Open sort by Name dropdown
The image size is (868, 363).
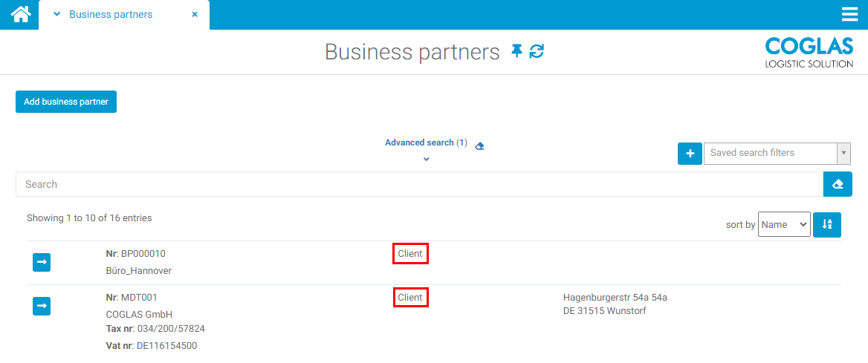click(784, 224)
